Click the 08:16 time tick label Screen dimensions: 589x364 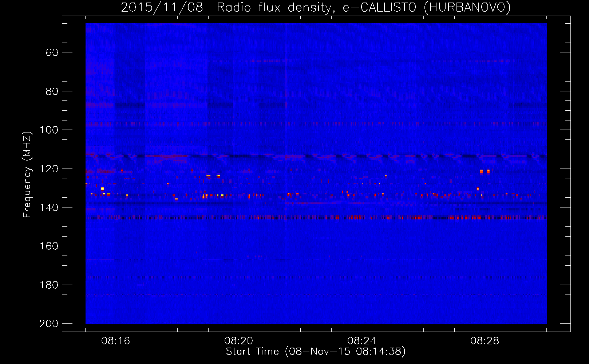(116, 341)
